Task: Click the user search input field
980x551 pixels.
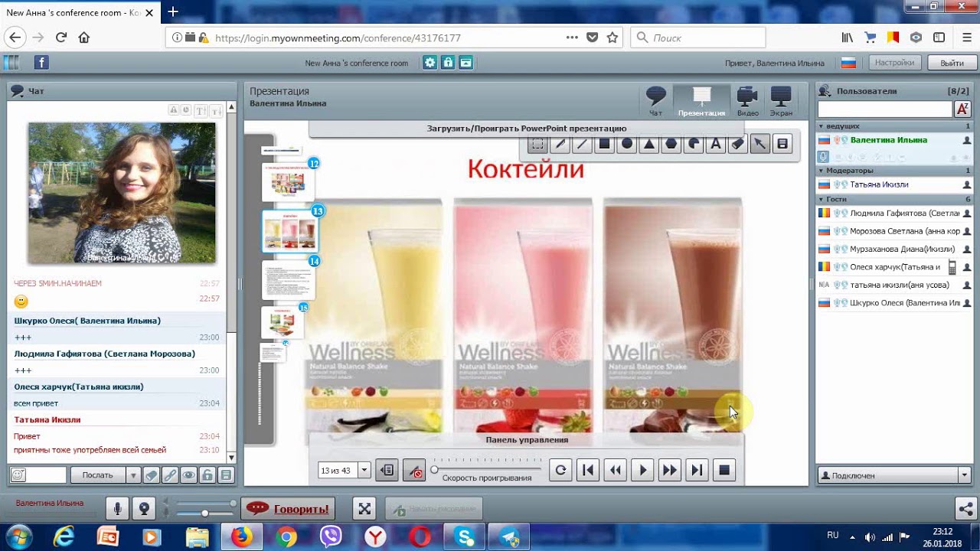Action: point(885,109)
